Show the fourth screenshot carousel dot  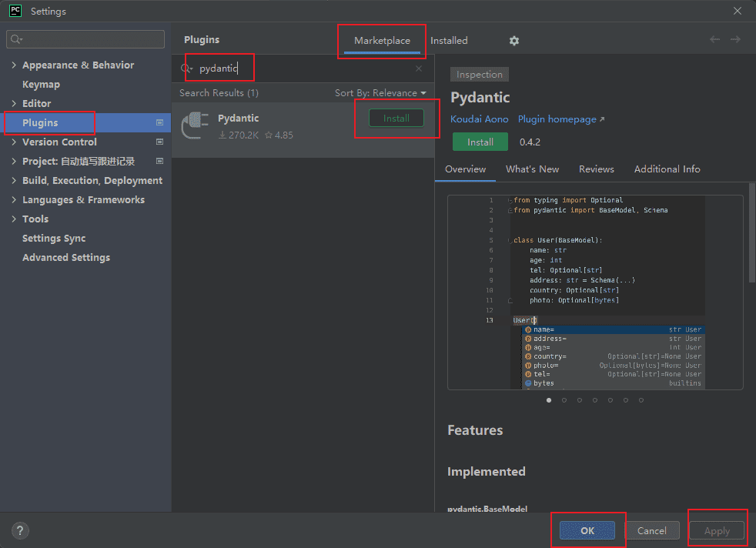coord(595,400)
